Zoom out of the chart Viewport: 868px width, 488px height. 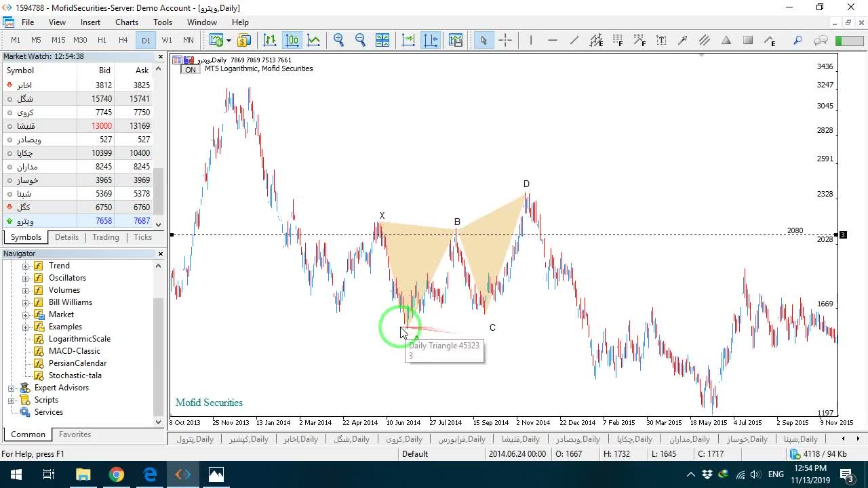coord(361,40)
